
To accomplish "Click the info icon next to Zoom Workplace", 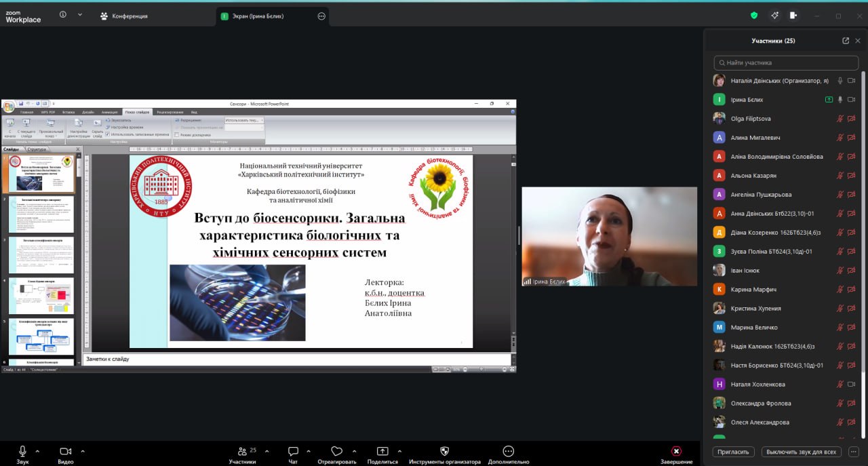I will pos(63,14).
